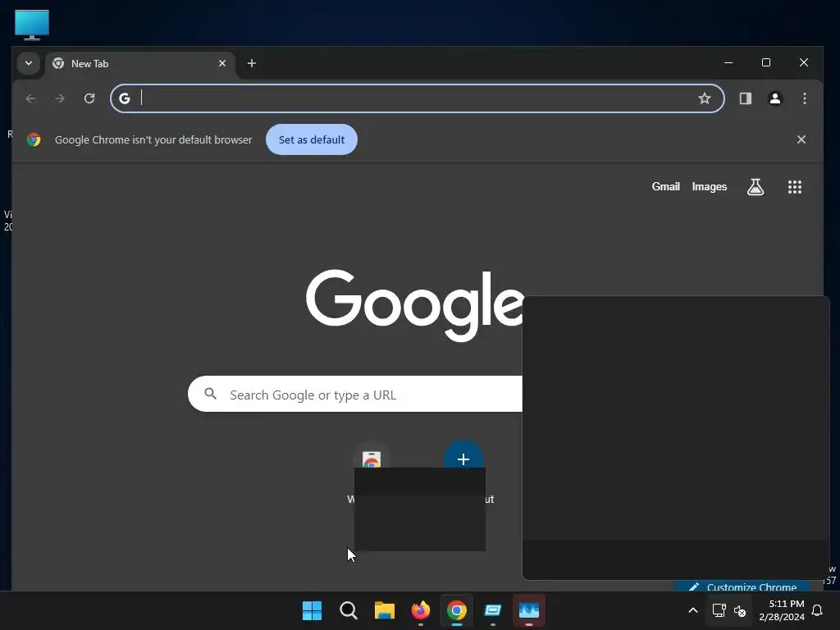The width and height of the screenshot is (840, 630).
Task: Open the Gmail link
Action: [x=665, y=187]
